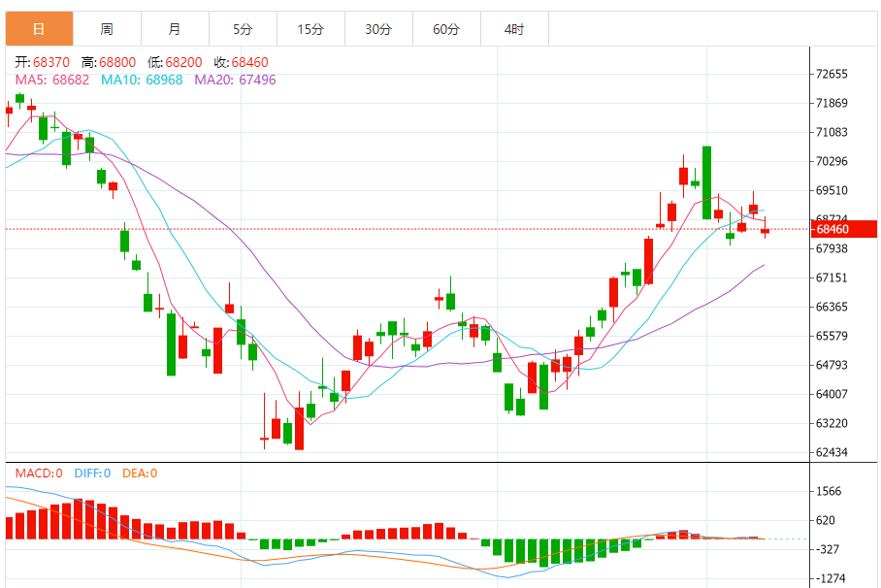This screenshot has width=881, height=588.
Task: Click the 67151 price axis label
Action: coord(832,278)
